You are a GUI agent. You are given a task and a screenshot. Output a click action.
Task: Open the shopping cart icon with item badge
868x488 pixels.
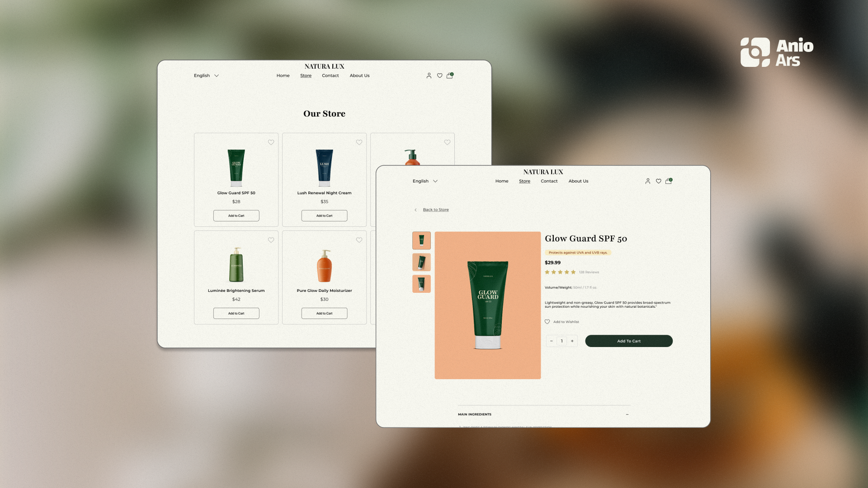pos(669,181)
